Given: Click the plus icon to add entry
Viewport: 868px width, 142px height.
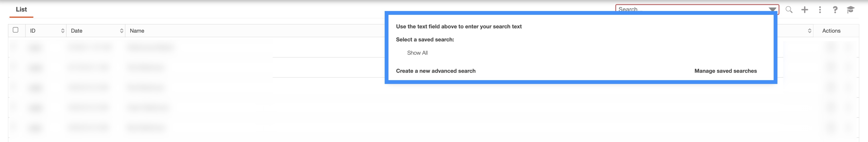Looking at the screenshot, I should [805, 10].
